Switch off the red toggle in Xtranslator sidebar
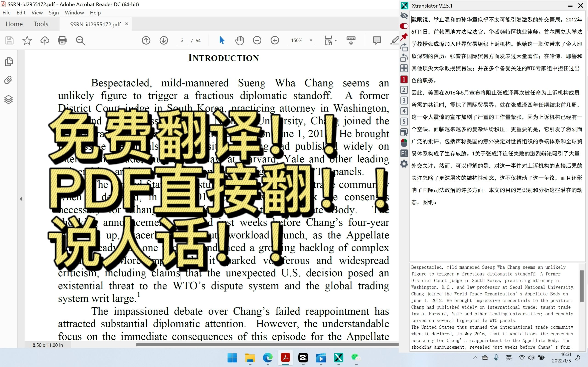Image resolution: width=588 pixels, height=367 pixels. tap(404, 26)
